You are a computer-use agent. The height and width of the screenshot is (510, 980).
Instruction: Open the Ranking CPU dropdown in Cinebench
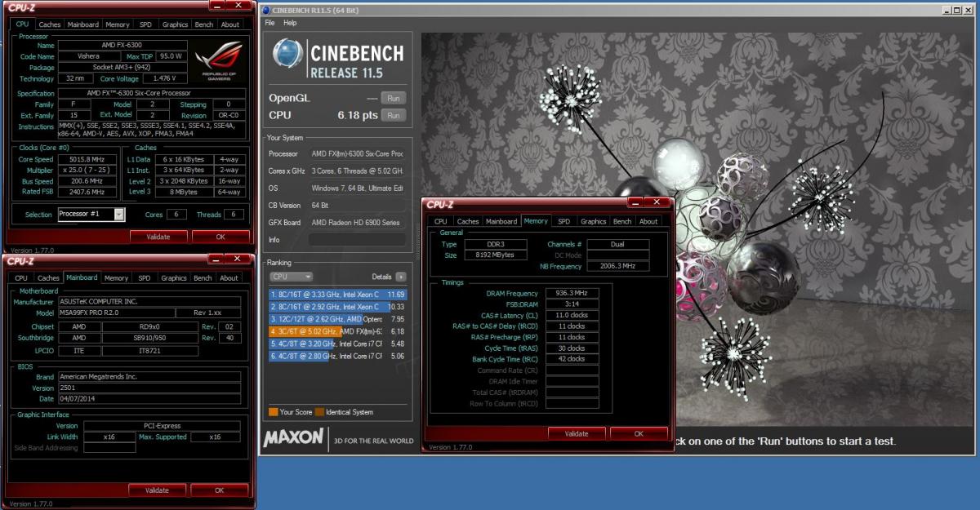click(292, 277)
